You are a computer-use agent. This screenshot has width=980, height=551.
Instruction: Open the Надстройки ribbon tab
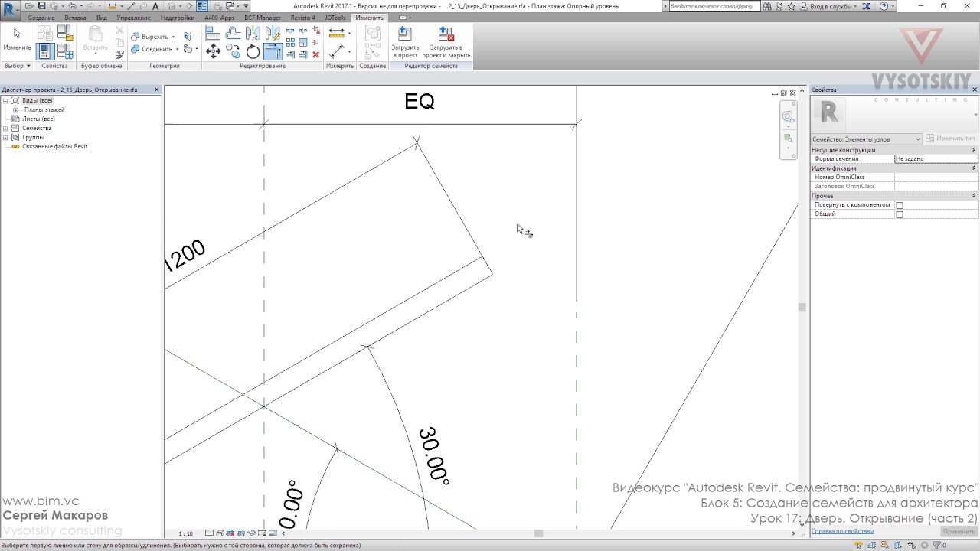pyautogui.click(x=178, y=18)
